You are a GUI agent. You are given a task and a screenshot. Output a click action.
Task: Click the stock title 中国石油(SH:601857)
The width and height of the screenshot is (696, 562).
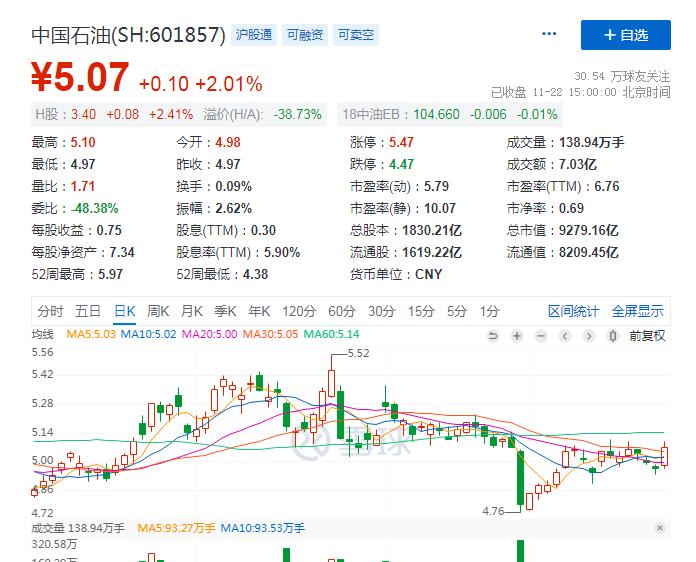tap(128, 35)
